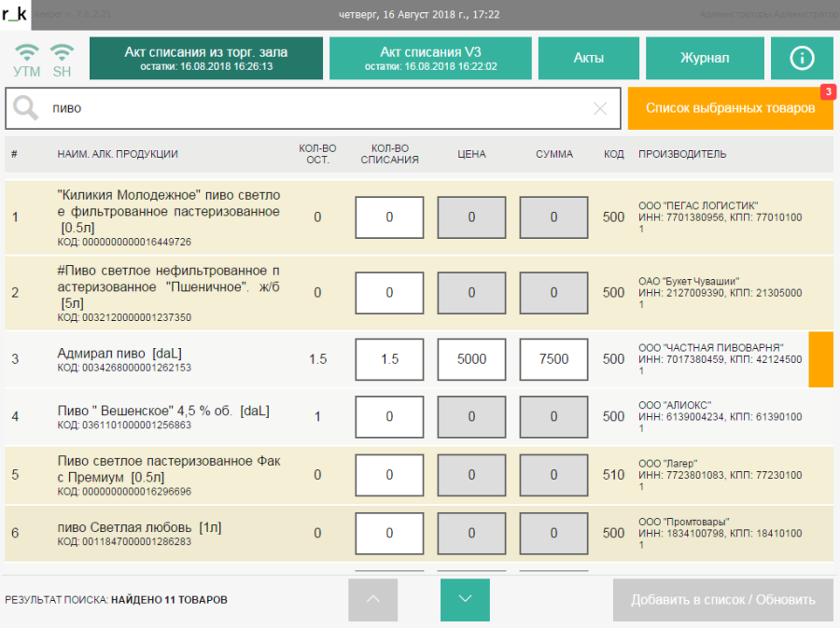Open the Акты section
This screenshot has height=628, width=840.
point(588,58)
